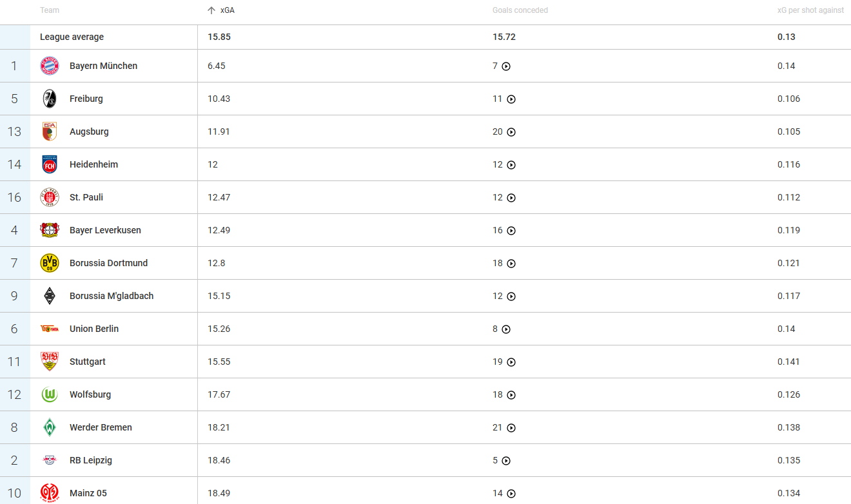Open Heidenheim team name link
This screenshot has height=504, width=851.
point(93,164)
